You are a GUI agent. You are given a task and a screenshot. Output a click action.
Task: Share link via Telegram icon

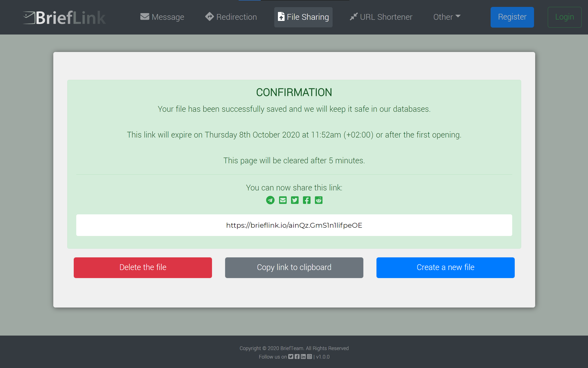point(270,200)
